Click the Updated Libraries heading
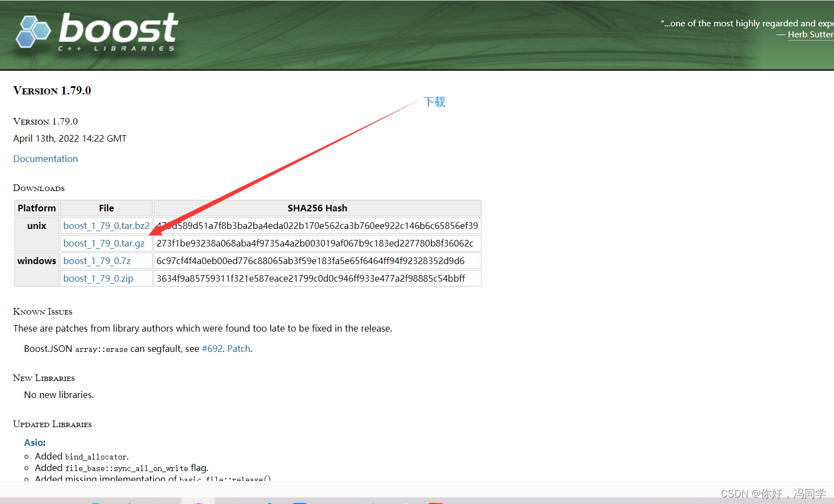 tap(53, 424)
